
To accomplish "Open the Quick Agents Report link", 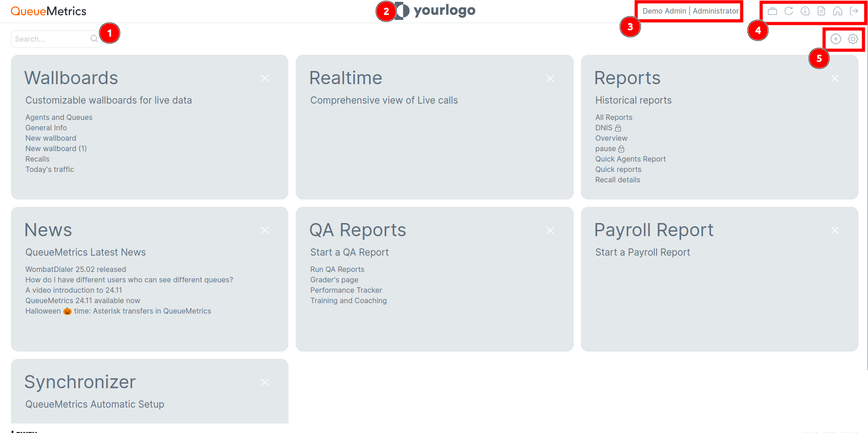I will coord(631,159).
